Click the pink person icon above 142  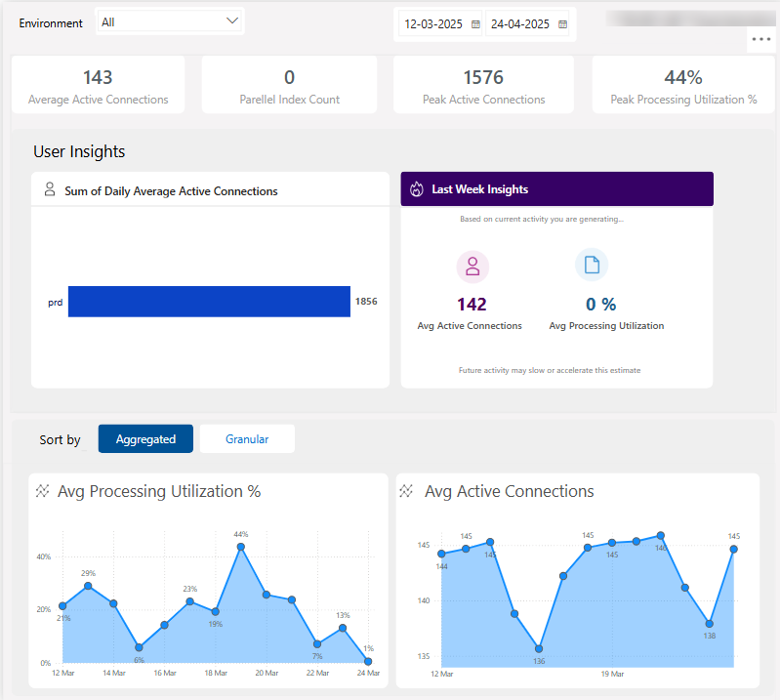pos(472,267)
